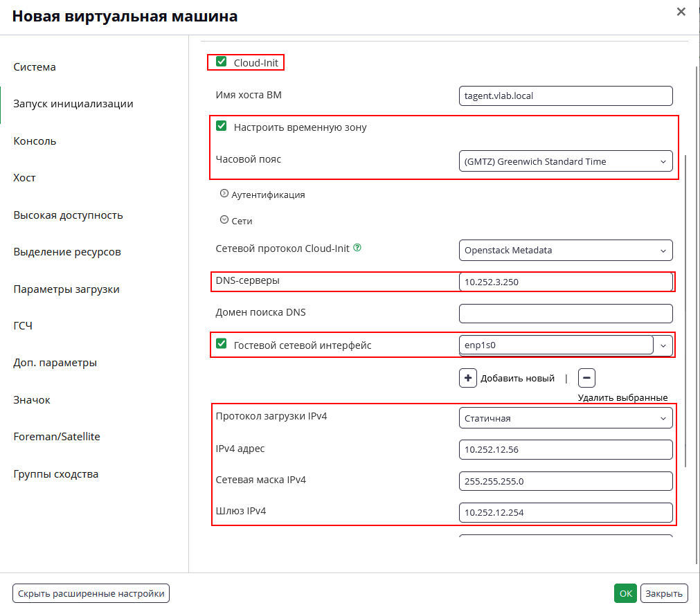Click the enp1s0 interface name field
Screen dimensions: 700x614
point(556,345)
